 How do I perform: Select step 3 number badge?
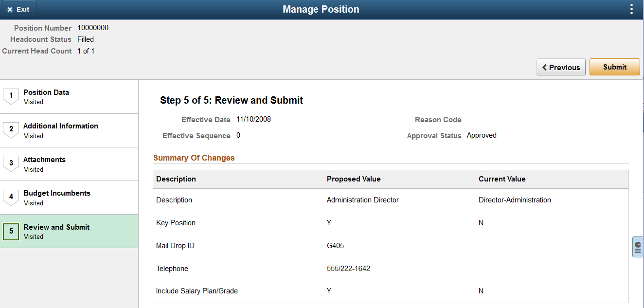click(x=11, y=163)
